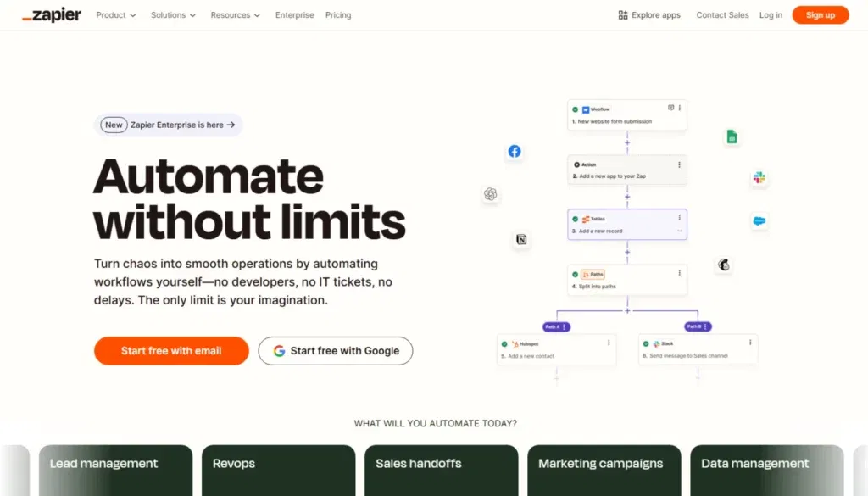The image size is (868, 496).
Task: Select the Salesforce cloud icon
Action: [759, 222]
